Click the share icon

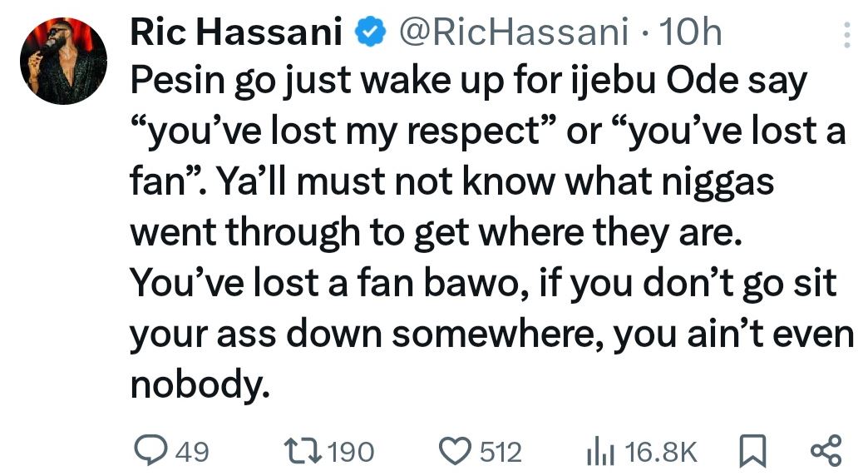click(x=826, y=452)
